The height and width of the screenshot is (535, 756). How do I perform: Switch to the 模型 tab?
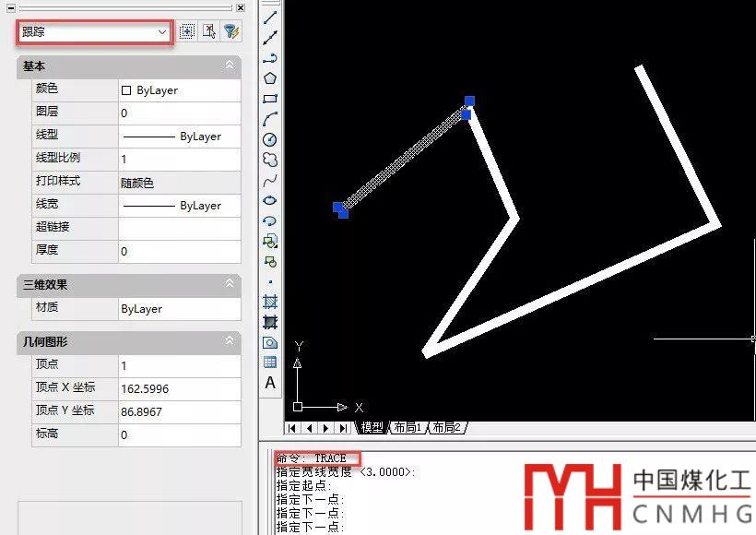coord(372,427)
